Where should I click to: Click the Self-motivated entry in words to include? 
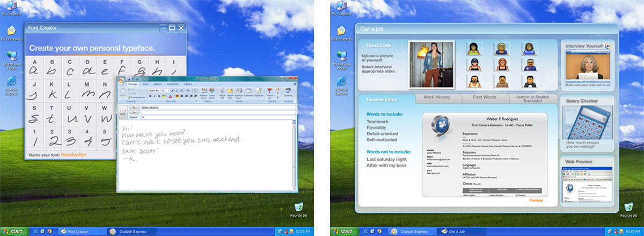click(382, 140)
